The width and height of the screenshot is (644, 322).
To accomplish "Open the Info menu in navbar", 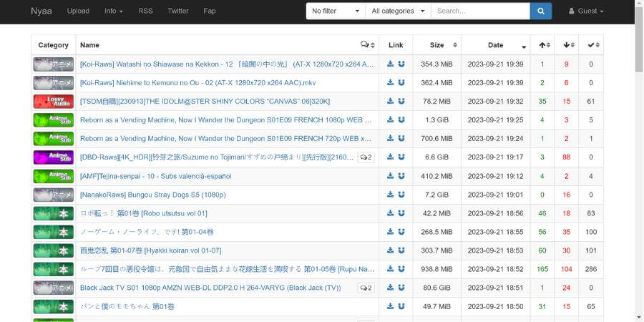I will pos(113,11).
